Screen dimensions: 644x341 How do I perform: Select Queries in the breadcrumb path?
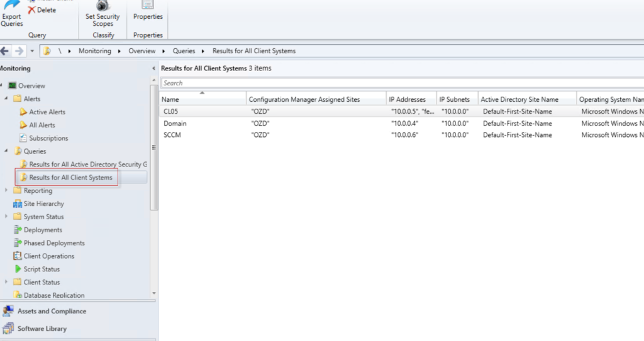coord(184,51)
